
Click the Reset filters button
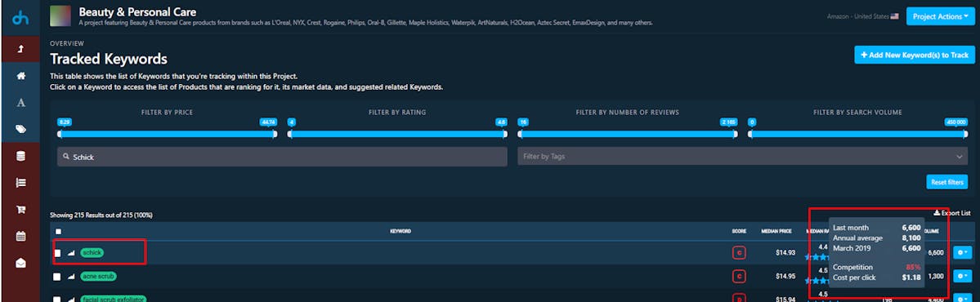pos(946,182)
